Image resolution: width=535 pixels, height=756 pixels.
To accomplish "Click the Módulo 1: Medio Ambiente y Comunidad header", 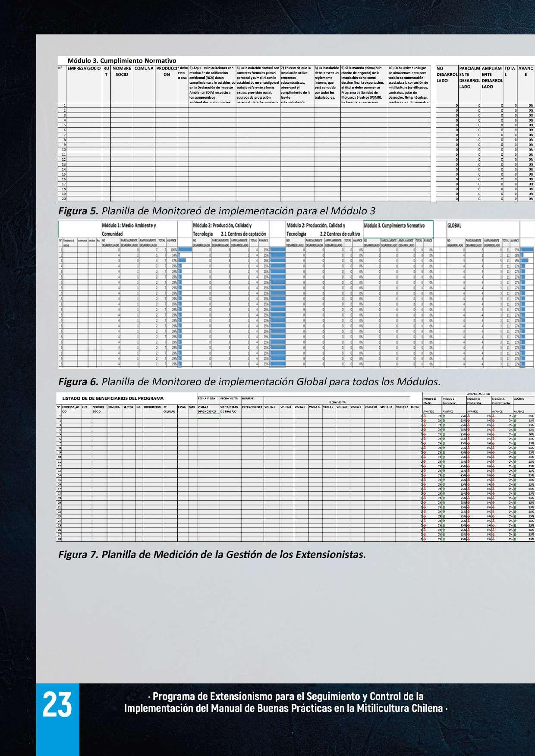I will click(129, 229).
